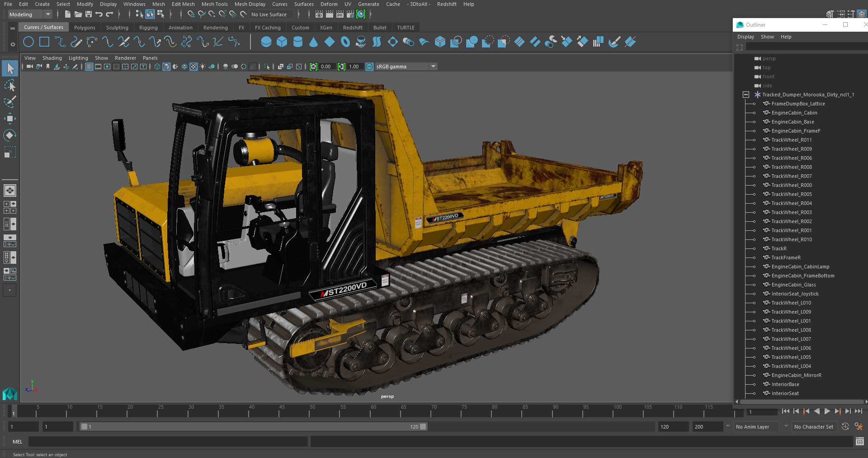Select the NURBS Circle shelf icon

tap(28, 42)
